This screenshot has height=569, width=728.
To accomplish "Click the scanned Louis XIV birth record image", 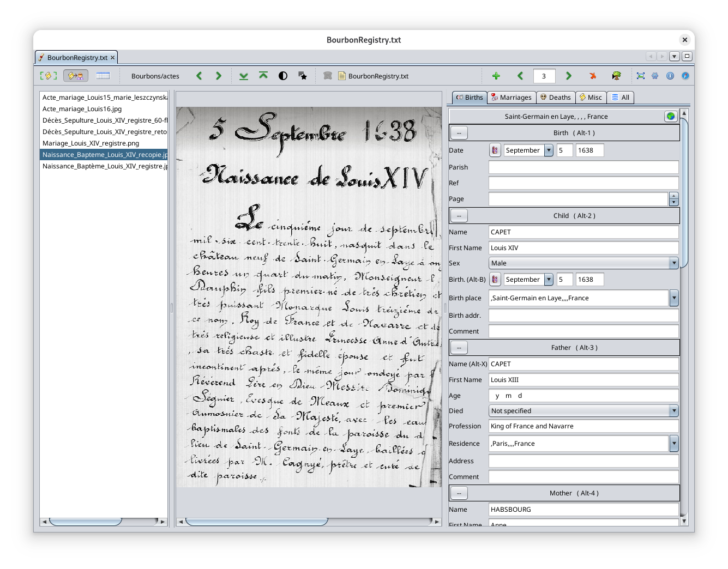I will tap(309, 297).
